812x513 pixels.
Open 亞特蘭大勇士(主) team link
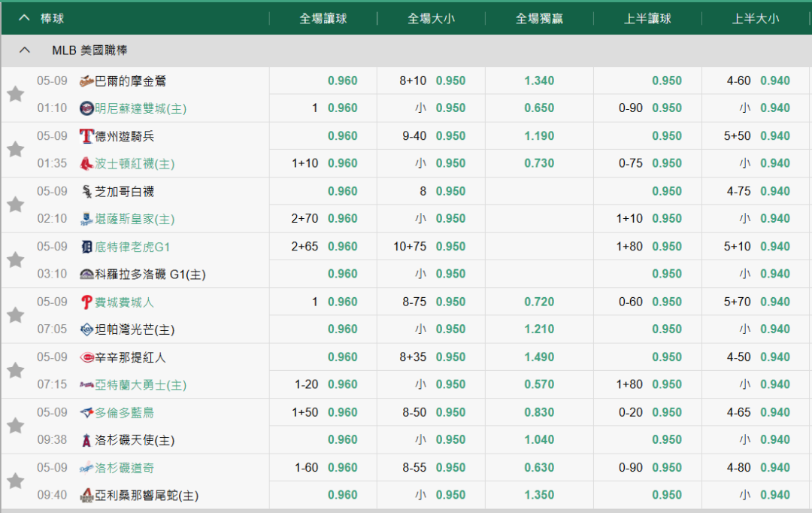[141, 385]
